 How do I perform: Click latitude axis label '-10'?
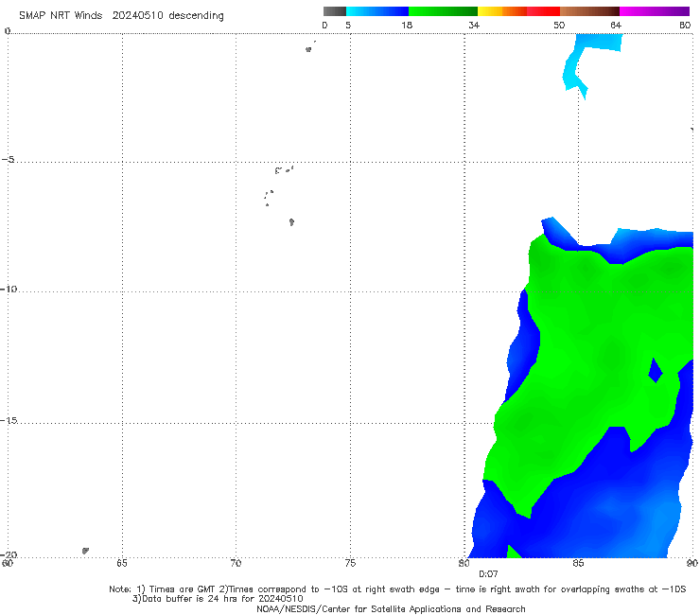9,289
